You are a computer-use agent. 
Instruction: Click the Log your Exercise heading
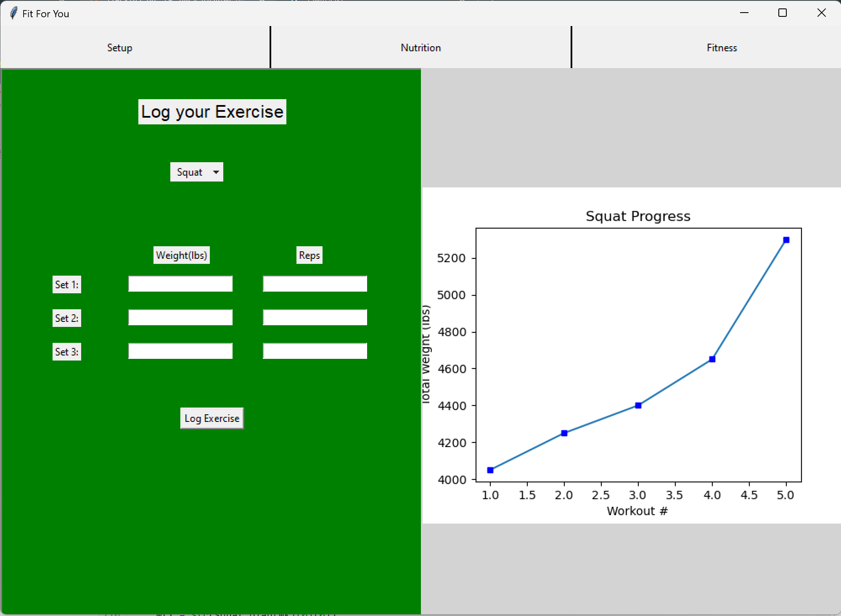[212, 112]
